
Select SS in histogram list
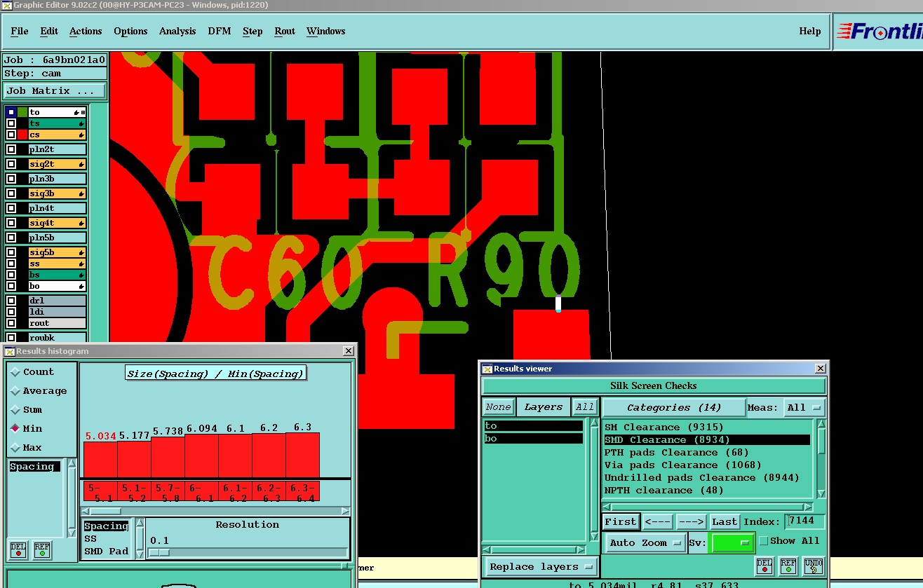[x=107, y=539]
